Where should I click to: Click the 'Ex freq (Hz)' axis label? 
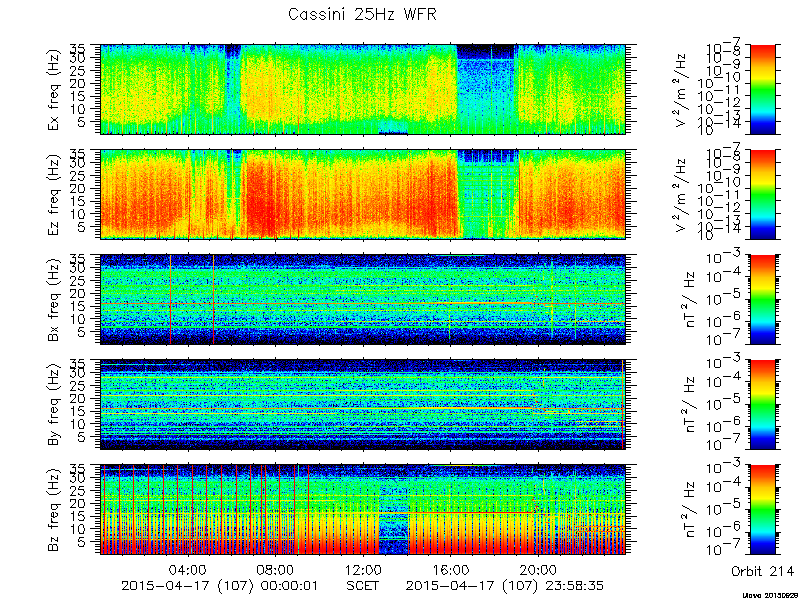(x=54, y=90)
